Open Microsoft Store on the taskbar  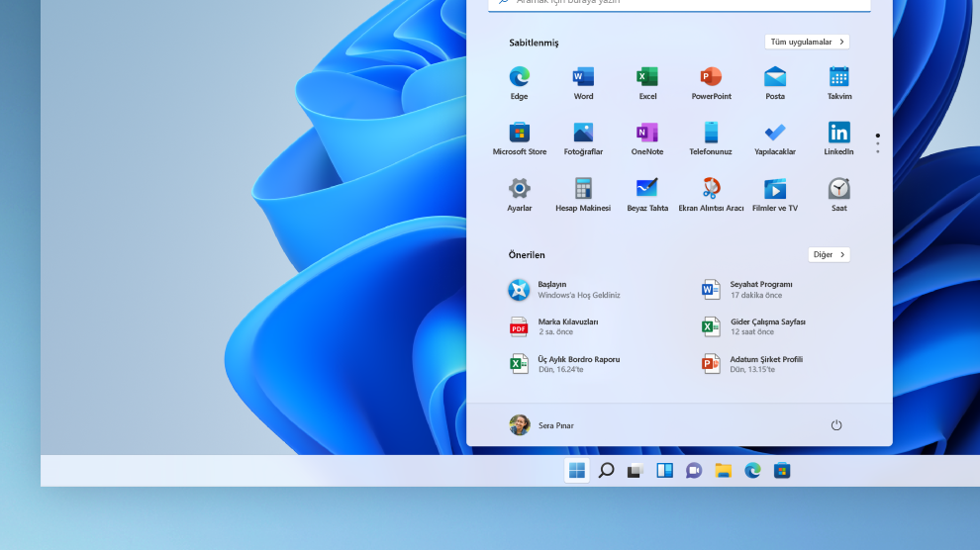pyautogui.click(x=782, y=470)
